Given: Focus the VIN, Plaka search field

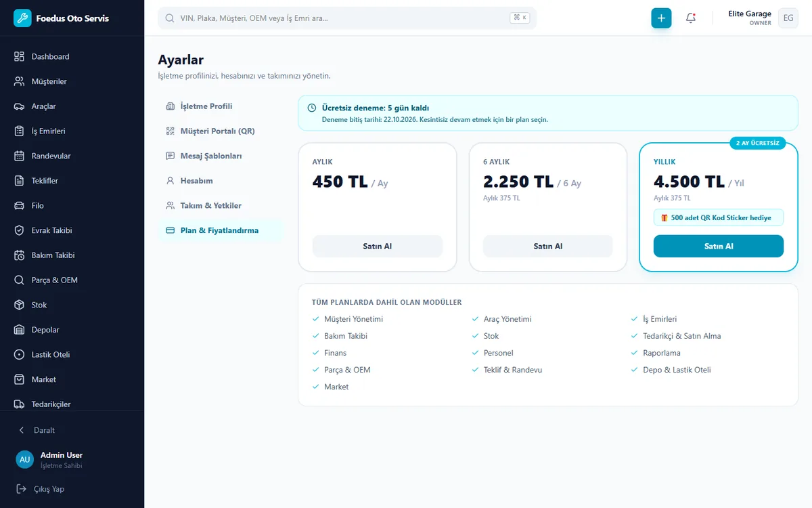Looking at the screenshot, I should [346, 18].
